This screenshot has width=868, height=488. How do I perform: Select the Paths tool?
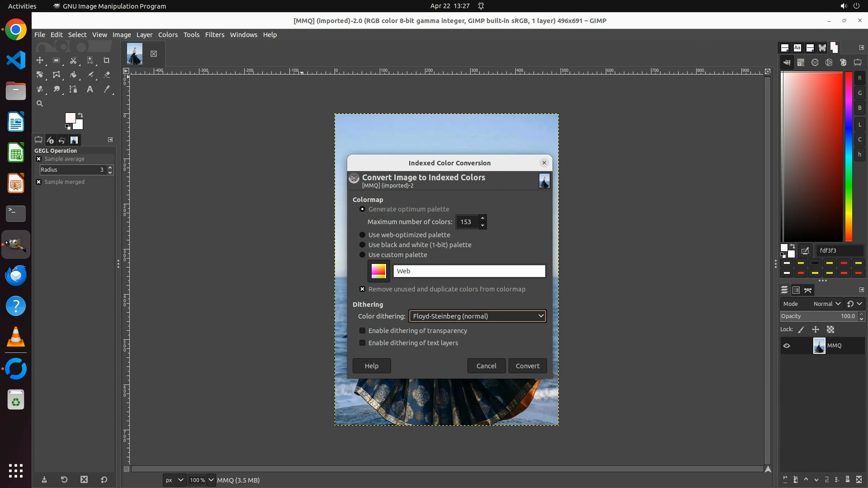(73, 89)
